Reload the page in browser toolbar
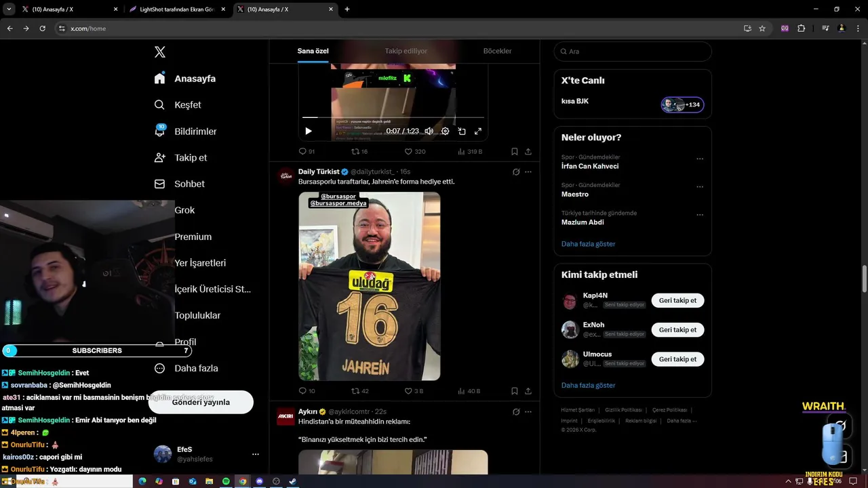868x488 pixels. click(x=43, y=28)
